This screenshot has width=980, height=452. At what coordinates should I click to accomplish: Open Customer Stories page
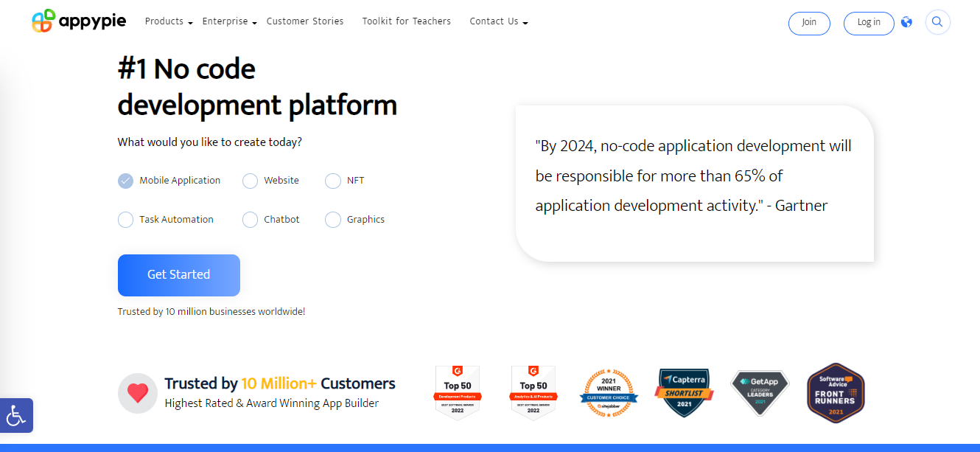(305, 21)
